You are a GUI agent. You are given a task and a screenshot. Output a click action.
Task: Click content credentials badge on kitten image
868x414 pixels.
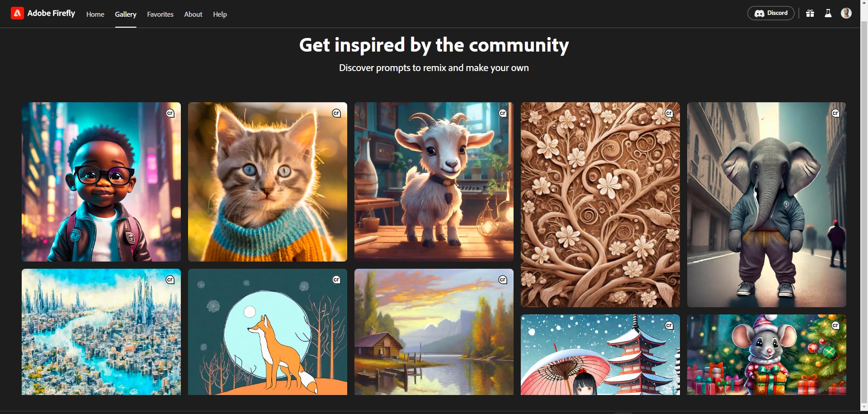336,113
